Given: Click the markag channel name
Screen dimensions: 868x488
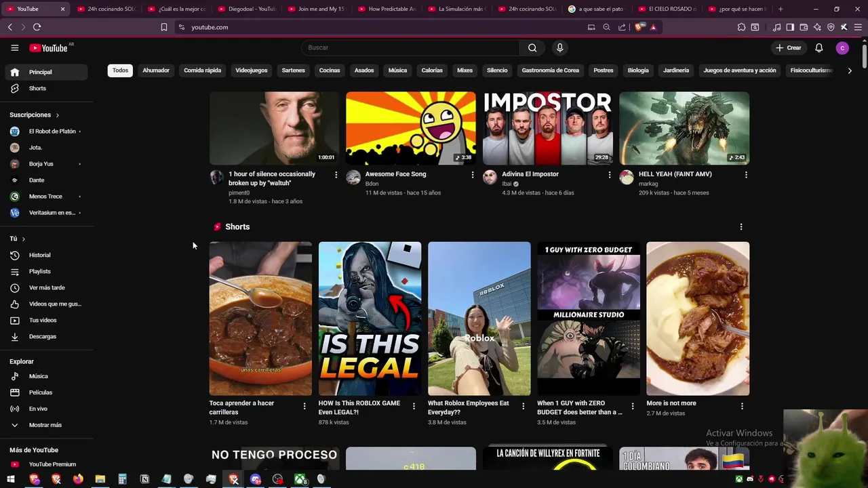Looking at the screenshot, I should click(x=648, y=184).
